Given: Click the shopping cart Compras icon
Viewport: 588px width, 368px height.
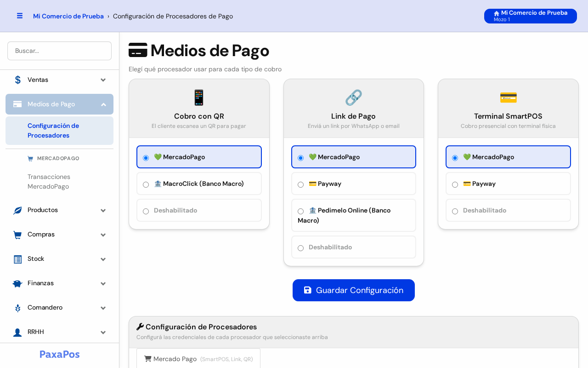Looking at the screenshot, I should tap(17, 235).
